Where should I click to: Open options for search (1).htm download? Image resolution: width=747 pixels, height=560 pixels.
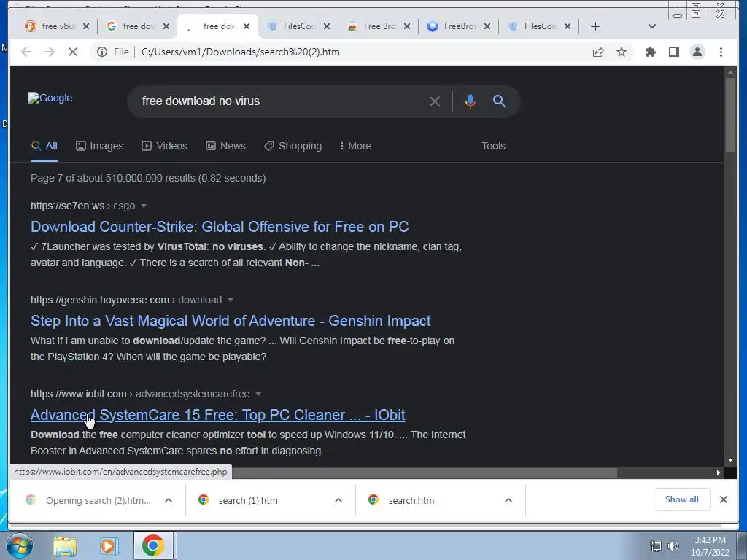pos(338,500)
